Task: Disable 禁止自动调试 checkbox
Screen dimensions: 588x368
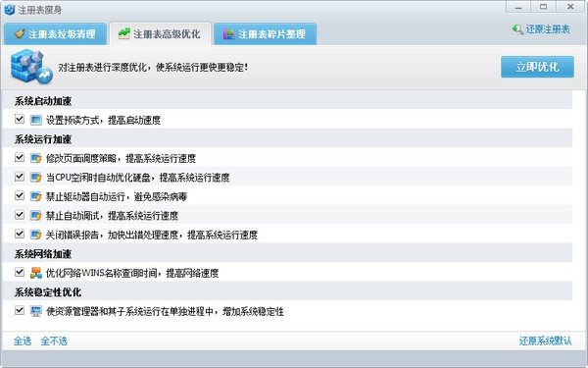Action: 20,215
